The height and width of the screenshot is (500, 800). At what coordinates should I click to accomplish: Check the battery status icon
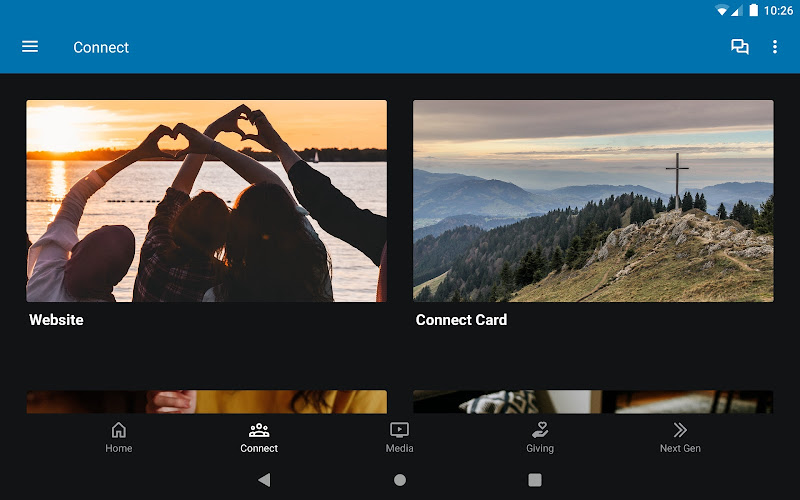click(754, 10)
